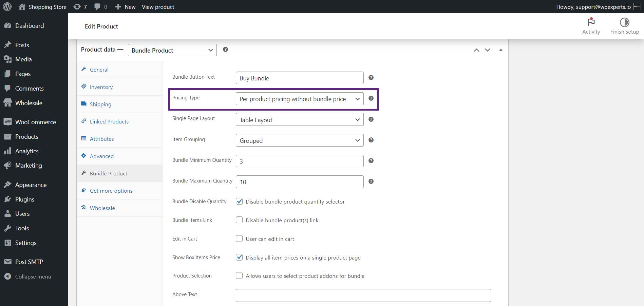Screen dimensions: 644x306
Task: Open the Shipping product tab
Action: [120, 104]
